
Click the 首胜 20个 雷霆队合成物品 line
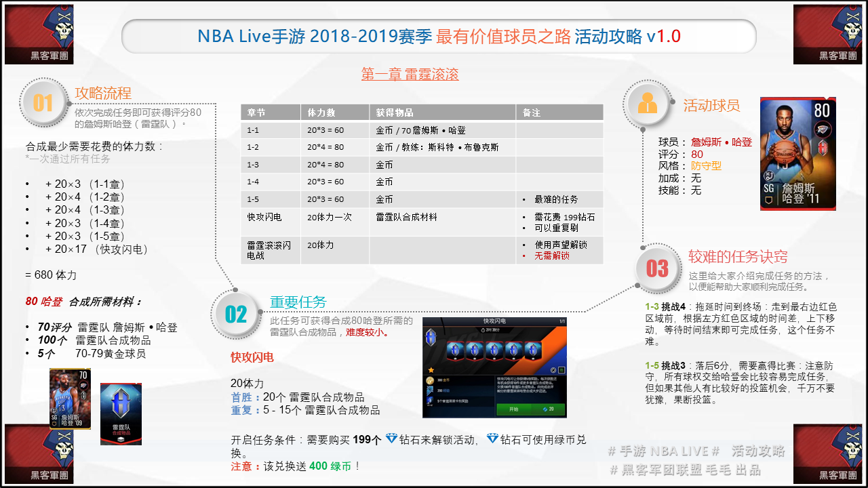(x=297, y=397)
